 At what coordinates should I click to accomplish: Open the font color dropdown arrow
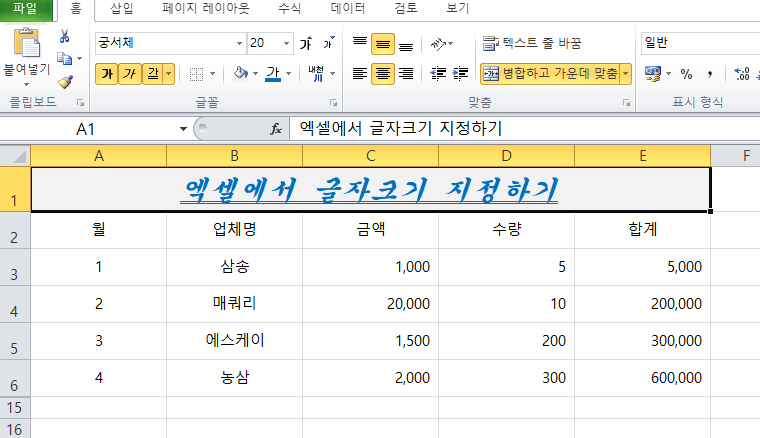pos(288,74)
